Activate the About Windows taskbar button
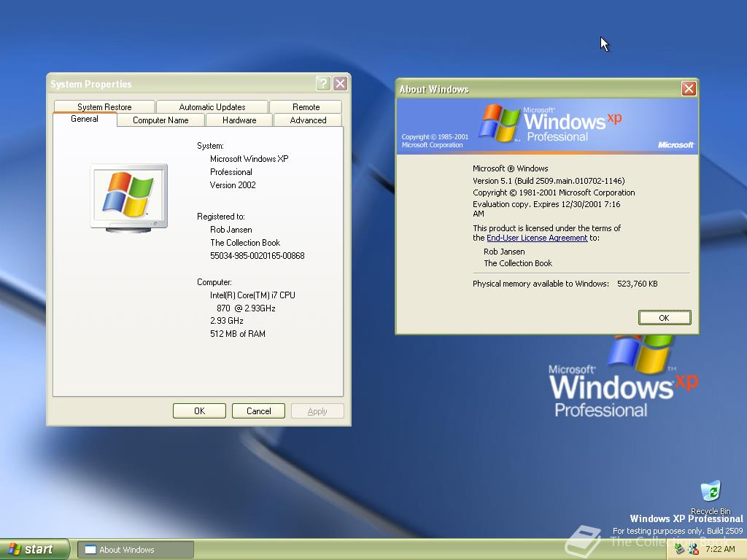 (136, 550)
